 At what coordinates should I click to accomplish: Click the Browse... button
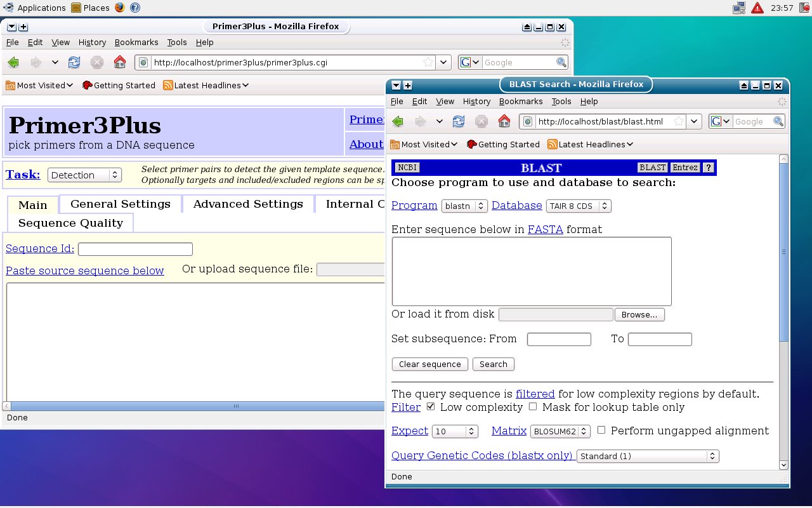click(x=639, y=314)
